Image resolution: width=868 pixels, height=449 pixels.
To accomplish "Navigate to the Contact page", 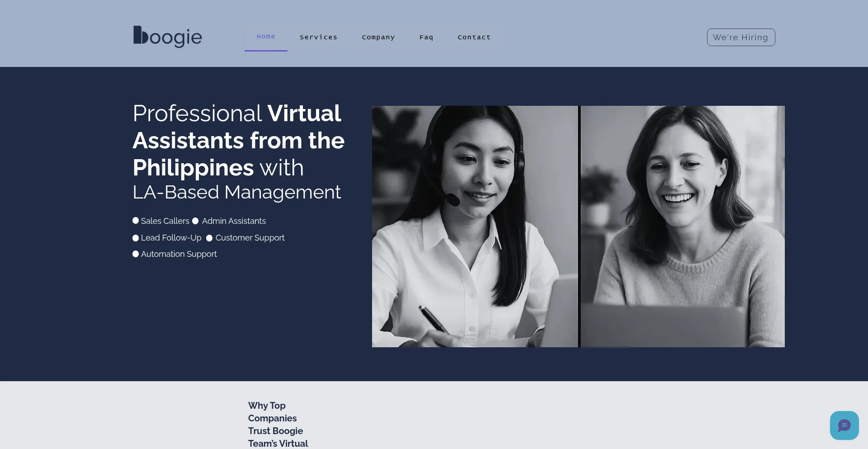I will pyautogui.click(x=474, y=37).
